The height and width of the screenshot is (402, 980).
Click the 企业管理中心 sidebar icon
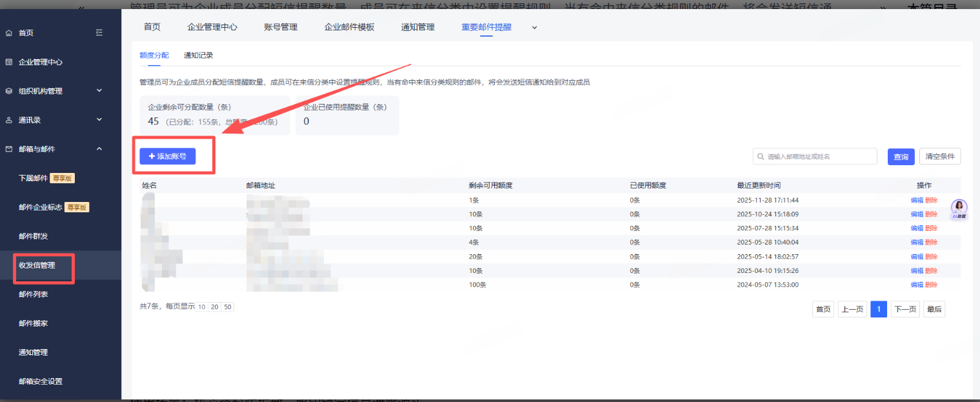(8, 62)
